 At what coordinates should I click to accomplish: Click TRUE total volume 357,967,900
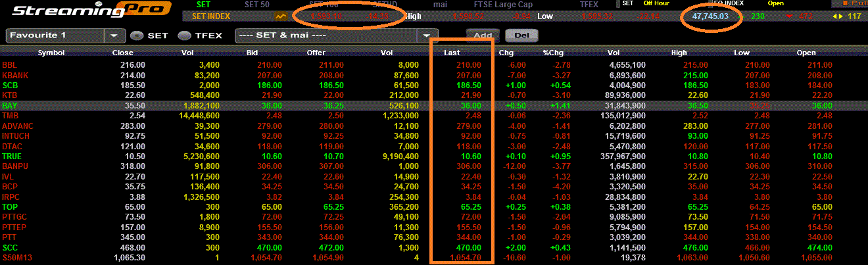point(623,157)
